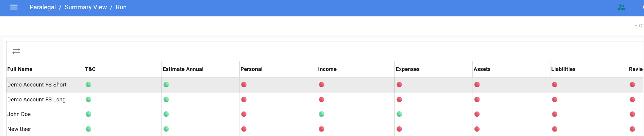Click green Expenses dot in John Doe row

pyautogui.click(x=399, y=114)
